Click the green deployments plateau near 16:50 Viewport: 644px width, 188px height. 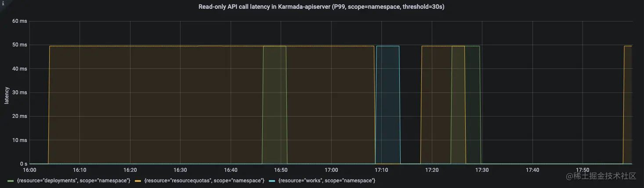(x=275, y=104)
